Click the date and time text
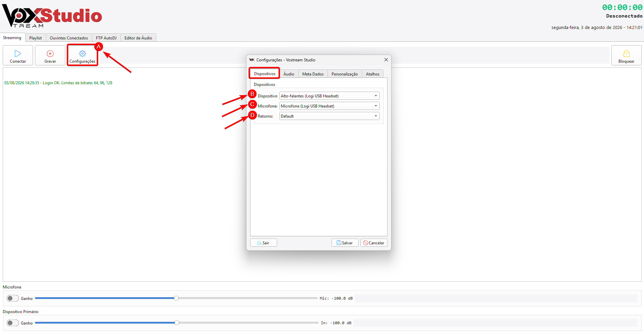Screen dimensions: 644x334 (597, 28)
